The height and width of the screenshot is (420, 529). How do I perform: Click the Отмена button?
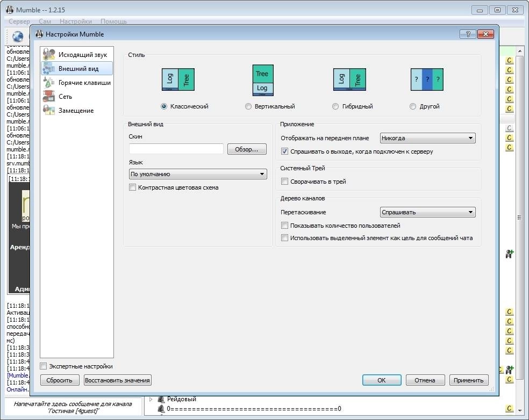[425, 380]
